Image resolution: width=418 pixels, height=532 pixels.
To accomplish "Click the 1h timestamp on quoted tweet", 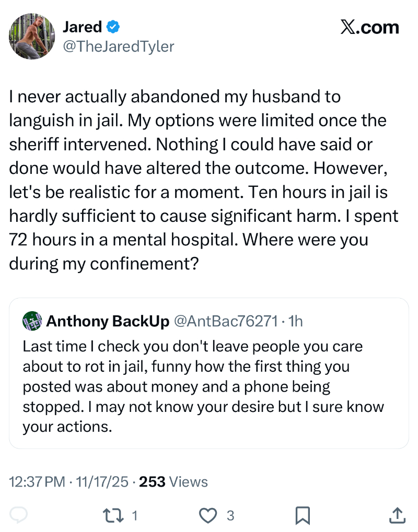I will click(x=296, y=321).
